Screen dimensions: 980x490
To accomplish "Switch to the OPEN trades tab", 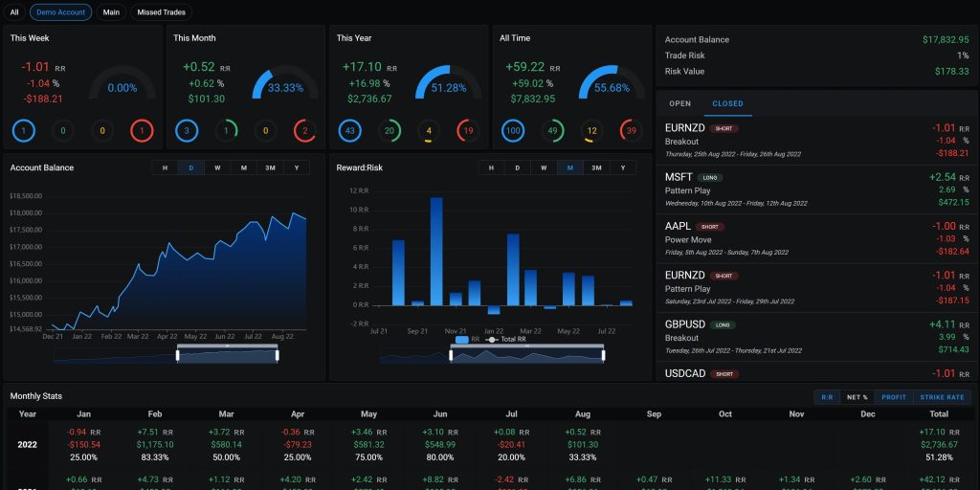I will click(679, 103).
